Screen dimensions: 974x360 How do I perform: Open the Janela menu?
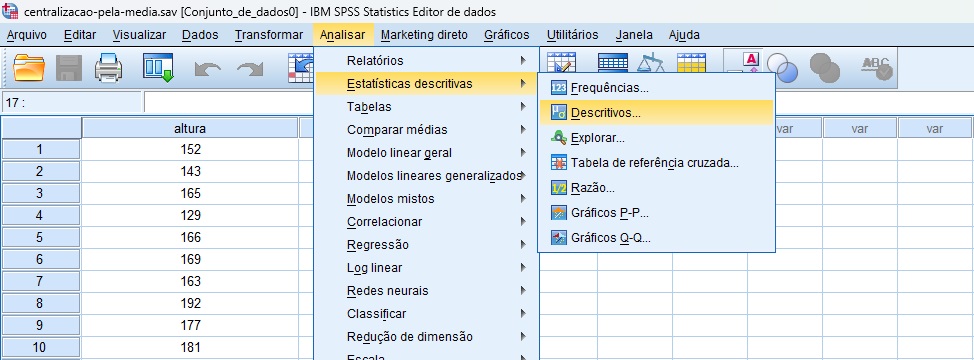634,35
